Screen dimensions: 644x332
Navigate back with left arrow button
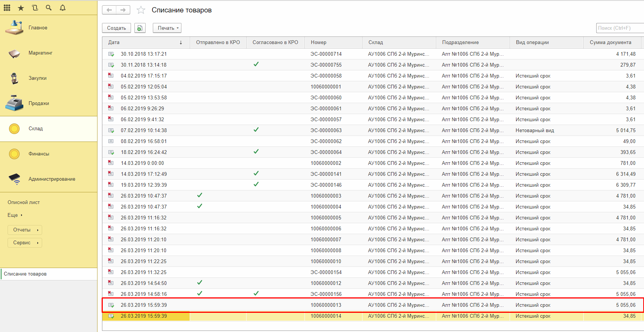pyautogui.click(x=109, y=10)
